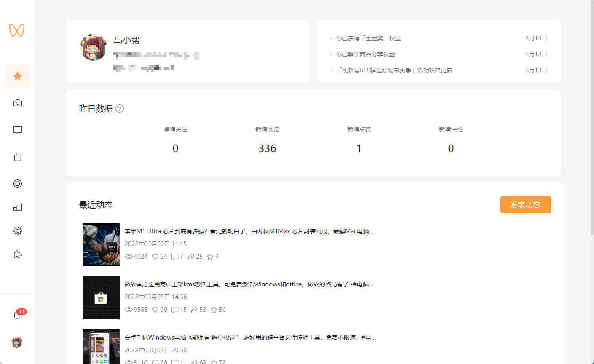Open the 你已获得「金星奖」权益 notice
594x364 pixels.
368,38
